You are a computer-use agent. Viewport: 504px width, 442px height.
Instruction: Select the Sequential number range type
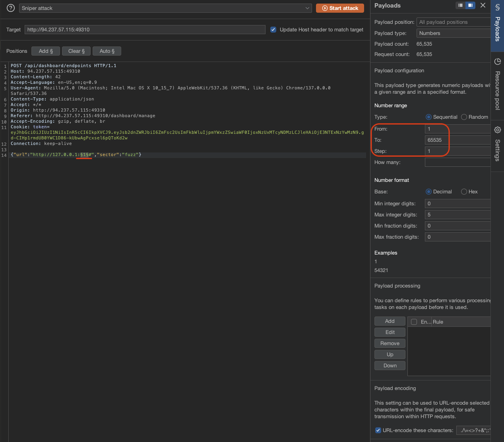pos(428,117)
